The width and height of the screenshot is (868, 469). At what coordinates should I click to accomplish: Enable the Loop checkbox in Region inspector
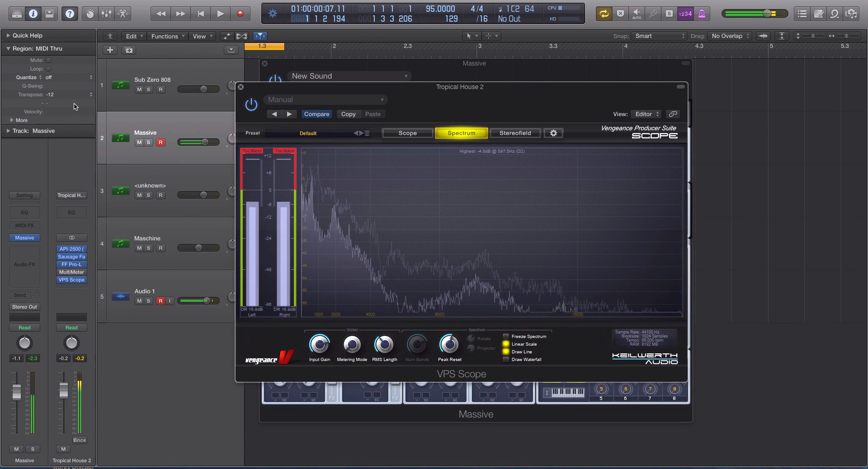click(x=48, y=69)
